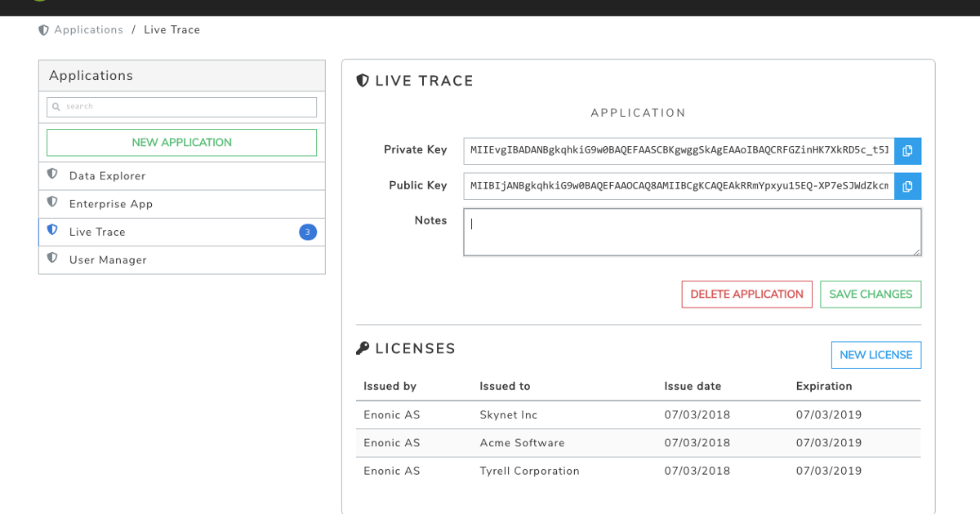Image resolution: width=980 pixels, height=514 pixels.
Task: Click the APPLICATION section subtitle
Action: 639,113
